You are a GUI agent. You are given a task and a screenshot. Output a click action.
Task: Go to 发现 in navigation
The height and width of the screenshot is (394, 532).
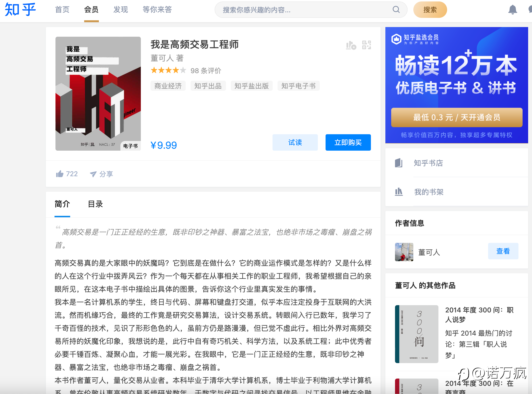coord(121,10)
